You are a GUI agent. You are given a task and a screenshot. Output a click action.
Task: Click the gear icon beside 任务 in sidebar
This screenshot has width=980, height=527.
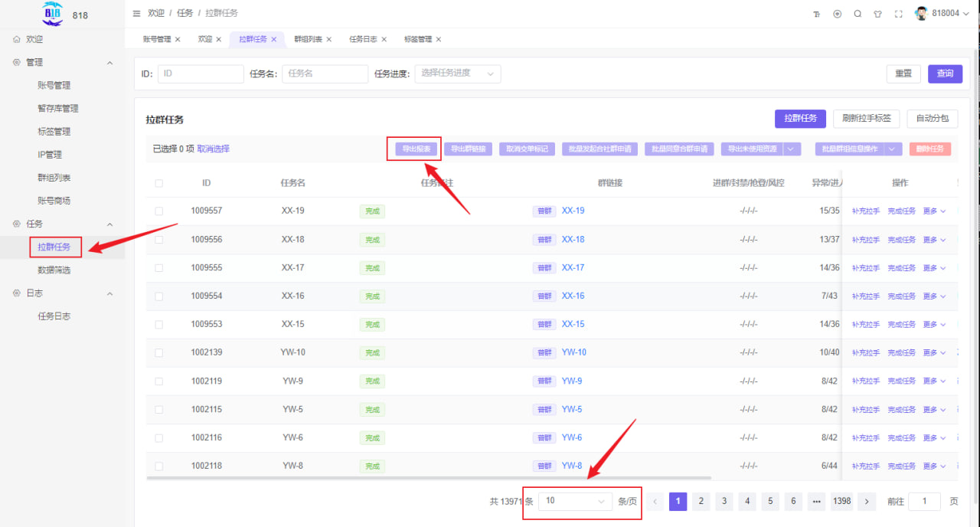click(17, 224)
